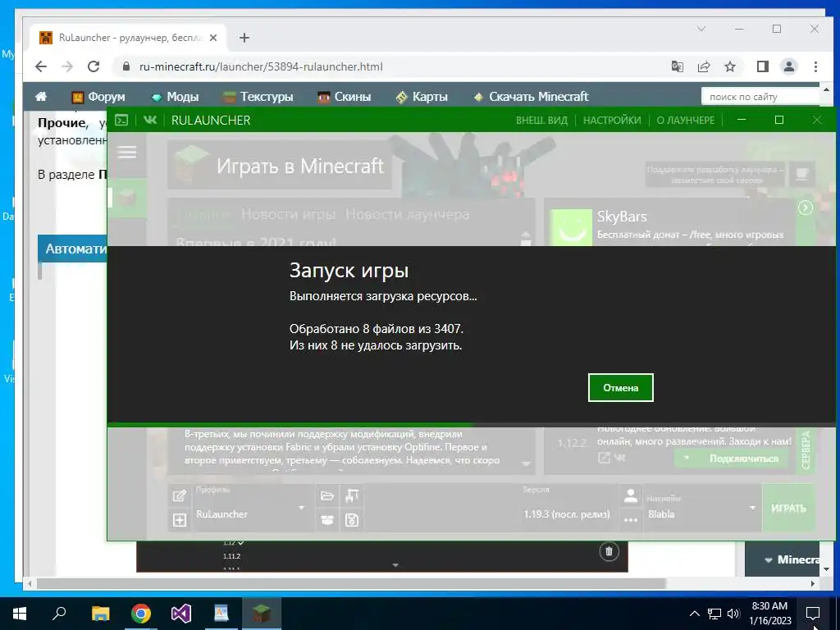This screenshot has height=630, width=840.
Task: Click the browser vertical scrollbar down arrow
Action: pos(825,569)
